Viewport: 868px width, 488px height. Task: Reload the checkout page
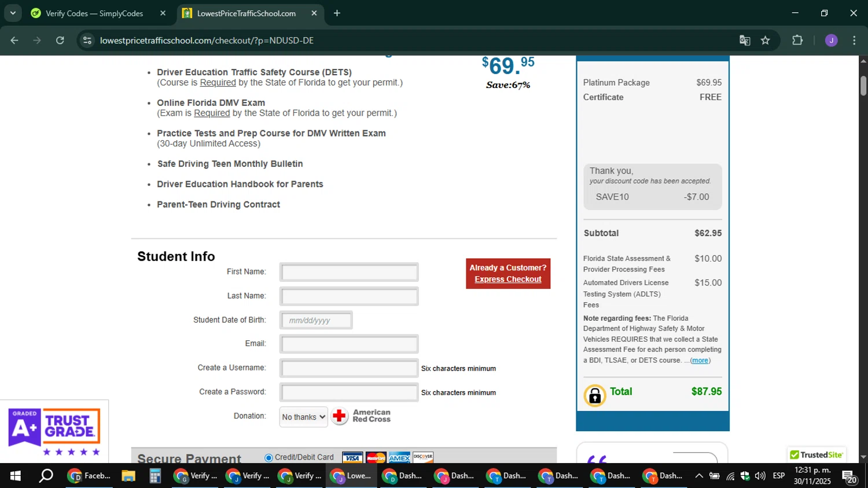[60, 41]
